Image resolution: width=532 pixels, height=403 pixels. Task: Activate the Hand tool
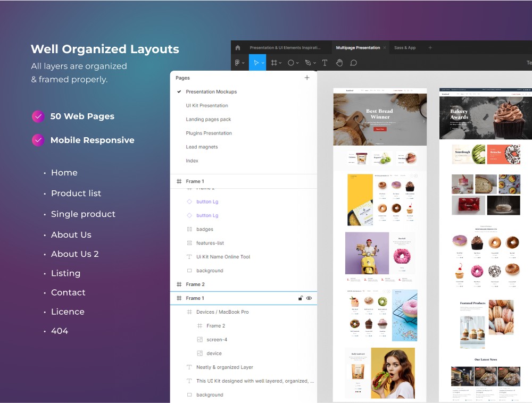tap(339, 63)
